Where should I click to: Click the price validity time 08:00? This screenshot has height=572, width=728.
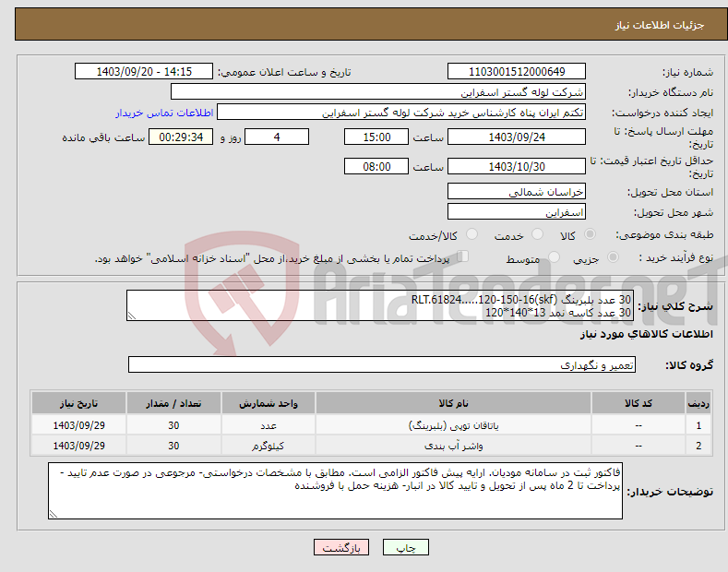(x=376, y=166)
